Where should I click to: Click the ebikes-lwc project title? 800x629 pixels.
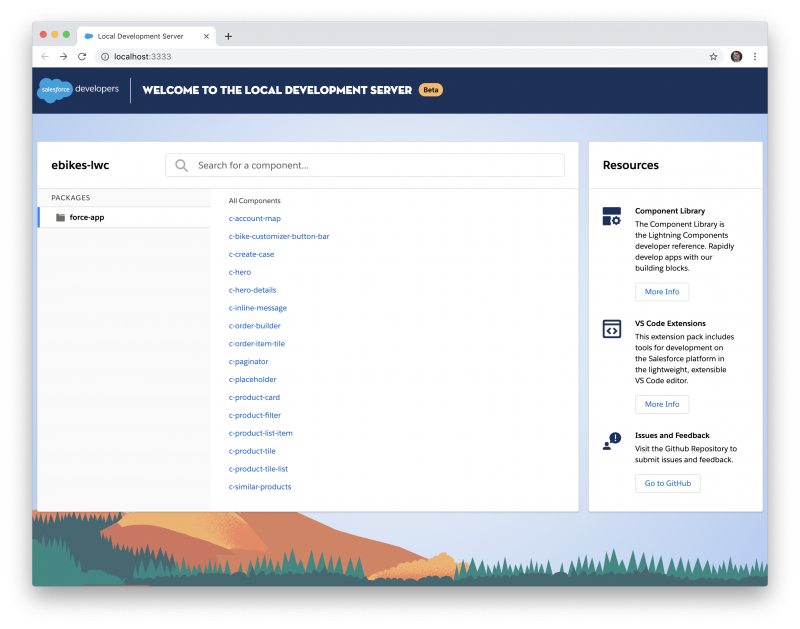pyautogui.click(x=80, y=165)
